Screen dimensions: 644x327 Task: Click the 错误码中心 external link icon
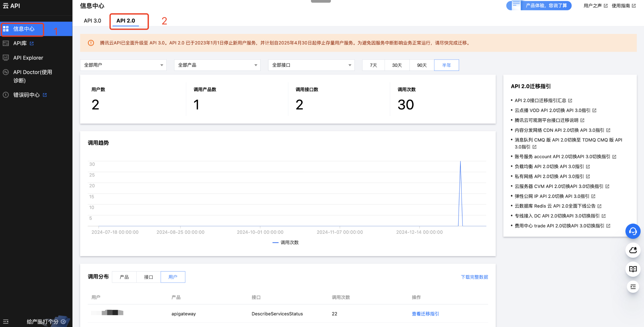point(45,95)
